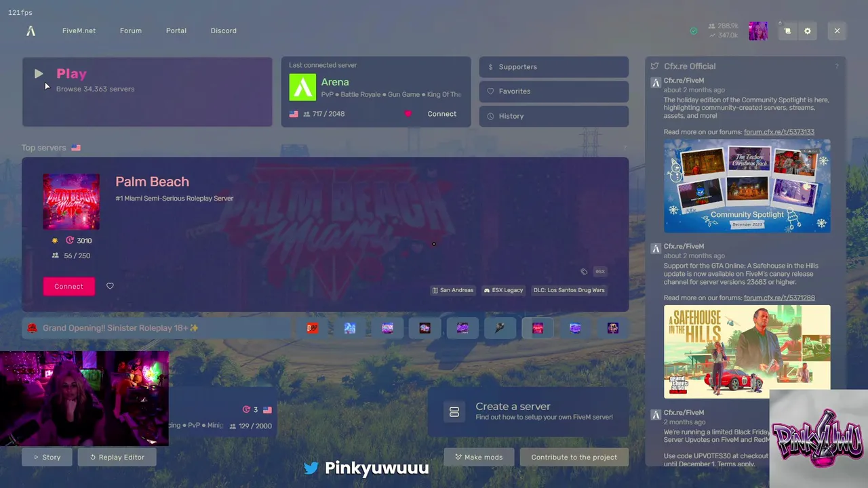Click the Supporters dollar sign icon
868x488 pixels.
point(490,67)
